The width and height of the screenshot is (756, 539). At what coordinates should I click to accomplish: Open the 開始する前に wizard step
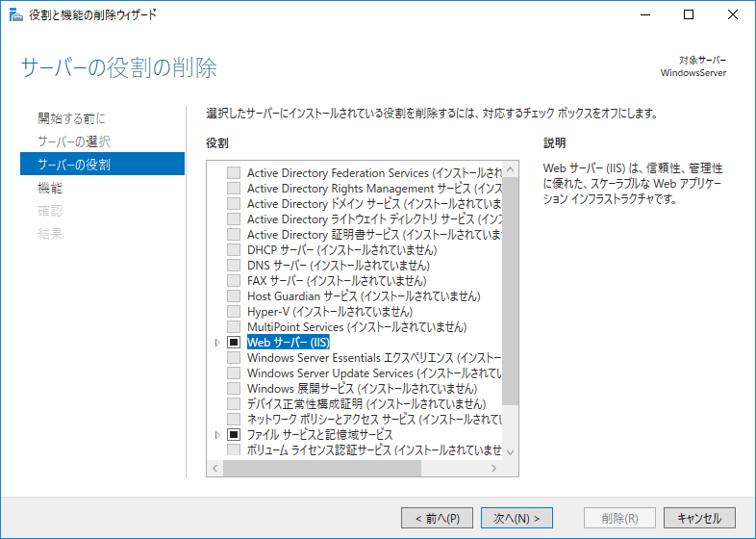(x=71, y=118)
